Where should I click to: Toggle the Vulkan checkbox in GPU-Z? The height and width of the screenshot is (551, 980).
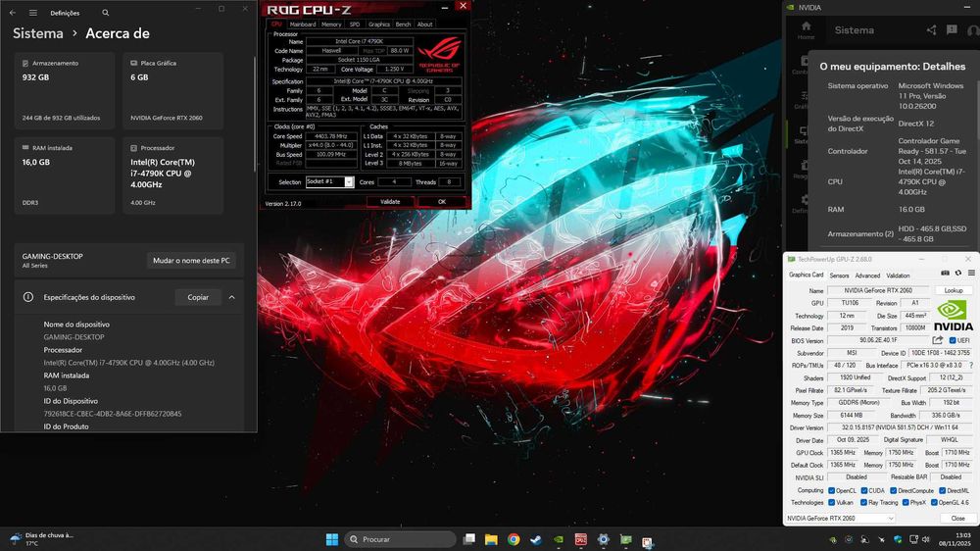pyautogui.click(x=831, y=502)
